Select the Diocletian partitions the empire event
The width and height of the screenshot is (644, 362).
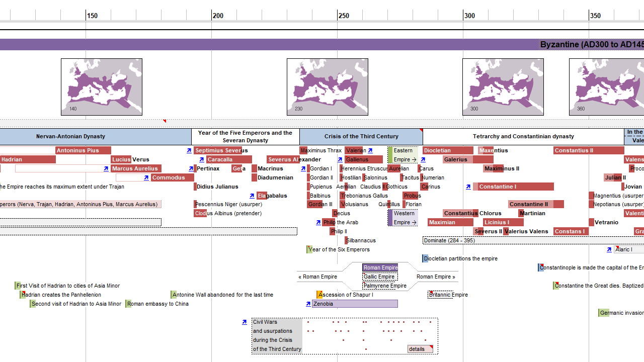pos(460,259)
